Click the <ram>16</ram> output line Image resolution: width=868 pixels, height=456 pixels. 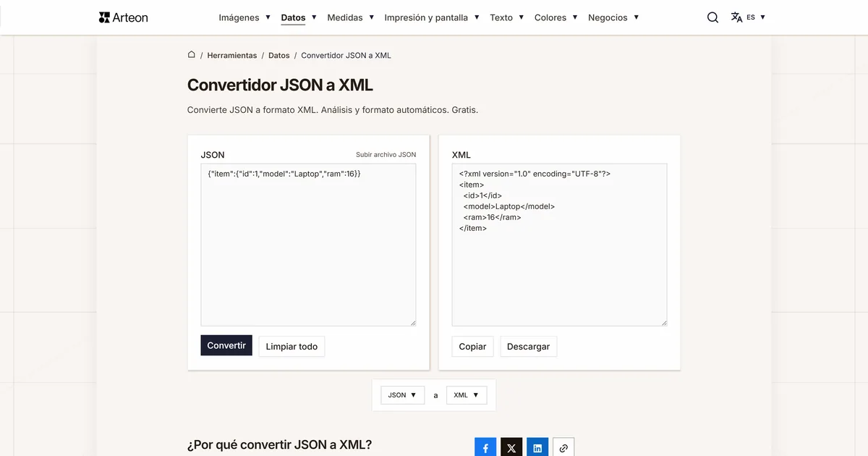coord(493,217)
